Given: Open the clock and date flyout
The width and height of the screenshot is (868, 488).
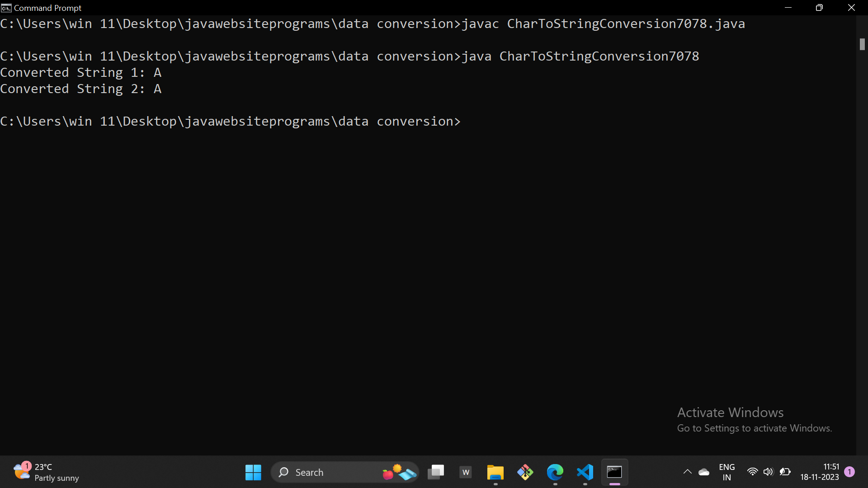Looking at the screenshot, I should (x=819, y=472).
